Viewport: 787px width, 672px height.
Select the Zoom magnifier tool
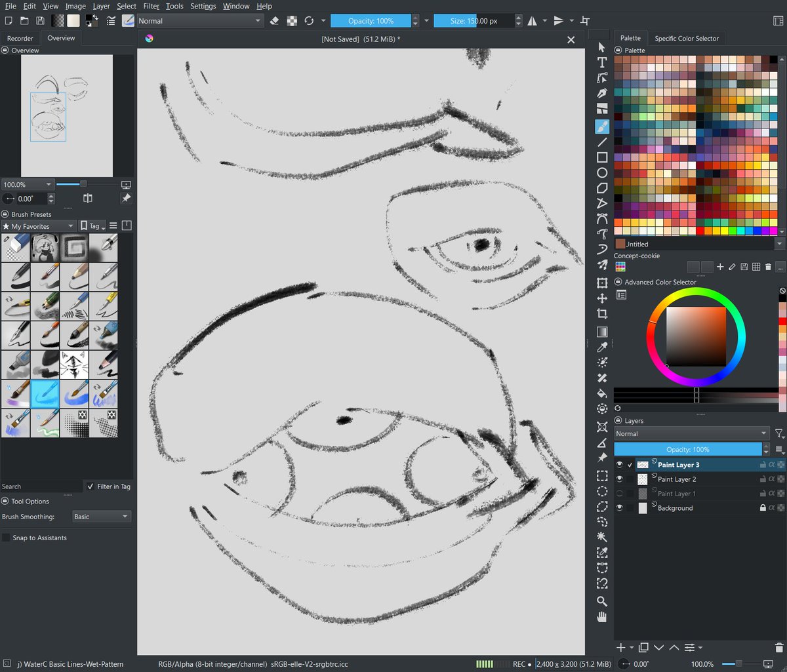pyautogui.click(x=602, y=601)
